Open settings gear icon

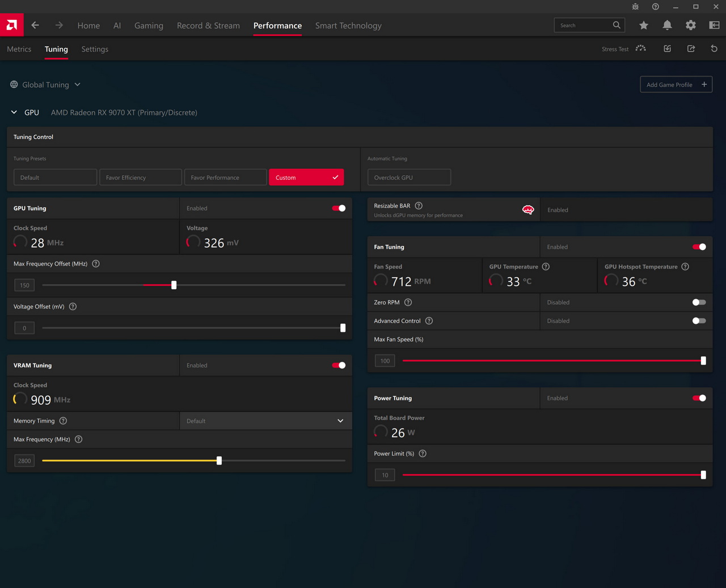[x=691, y=25]
